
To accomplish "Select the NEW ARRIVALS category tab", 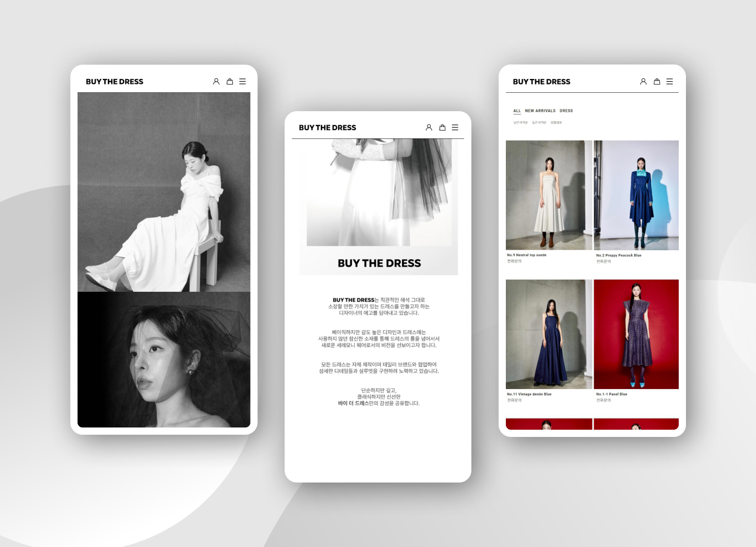I will coord(540,111).
